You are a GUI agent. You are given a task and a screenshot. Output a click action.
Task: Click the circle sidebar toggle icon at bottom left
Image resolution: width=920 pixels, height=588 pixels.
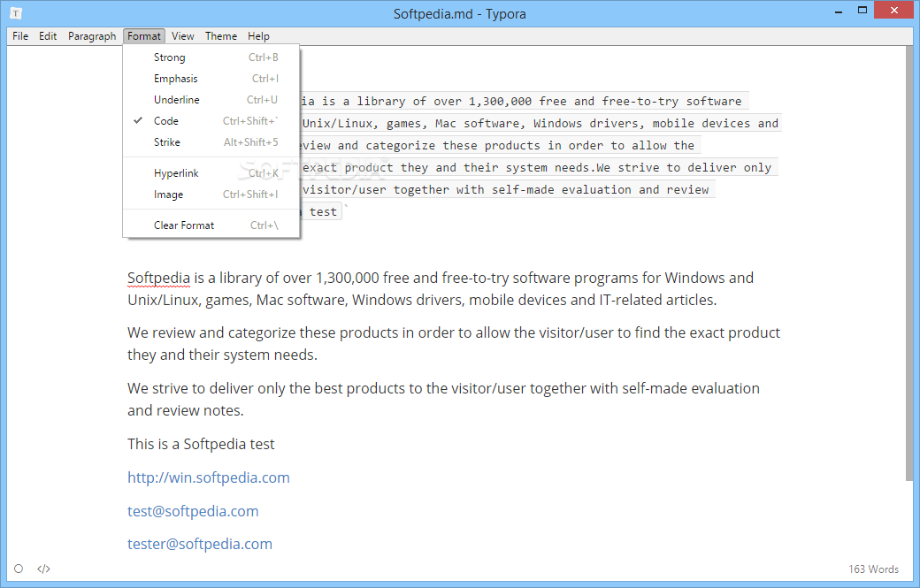coord(19,569)
